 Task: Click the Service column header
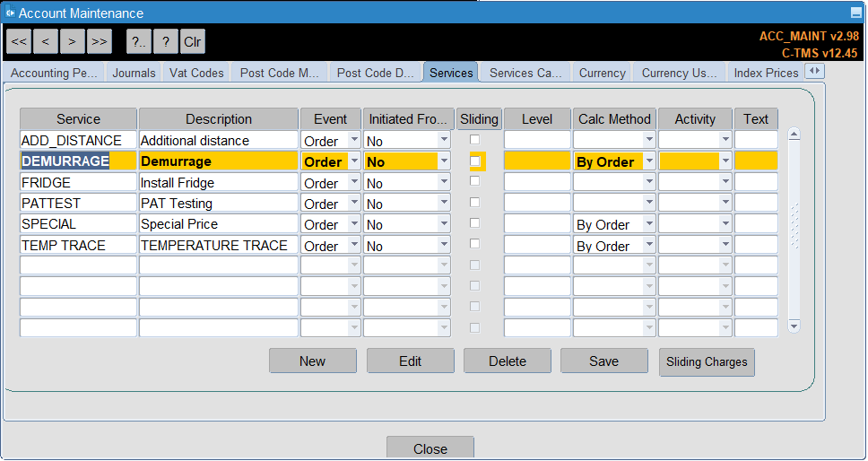point(78,119)
